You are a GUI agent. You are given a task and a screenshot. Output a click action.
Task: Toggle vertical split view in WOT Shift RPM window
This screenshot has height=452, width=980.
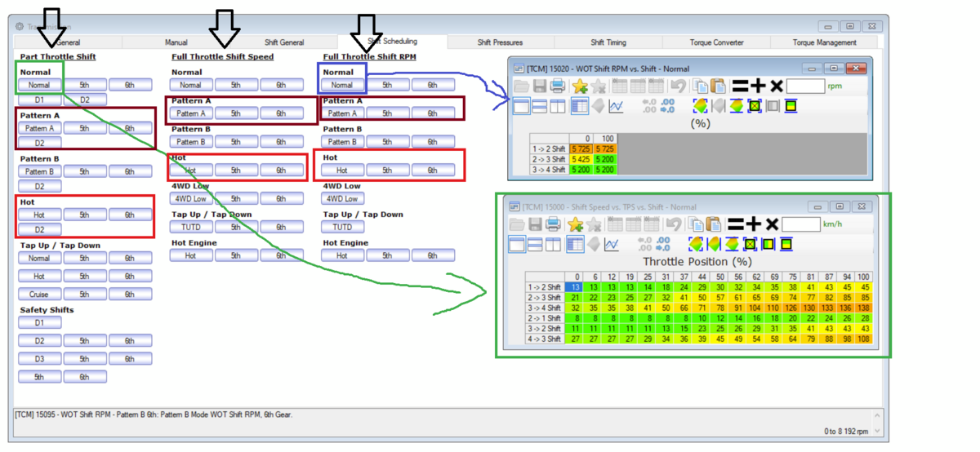click(x=557, y=106)
